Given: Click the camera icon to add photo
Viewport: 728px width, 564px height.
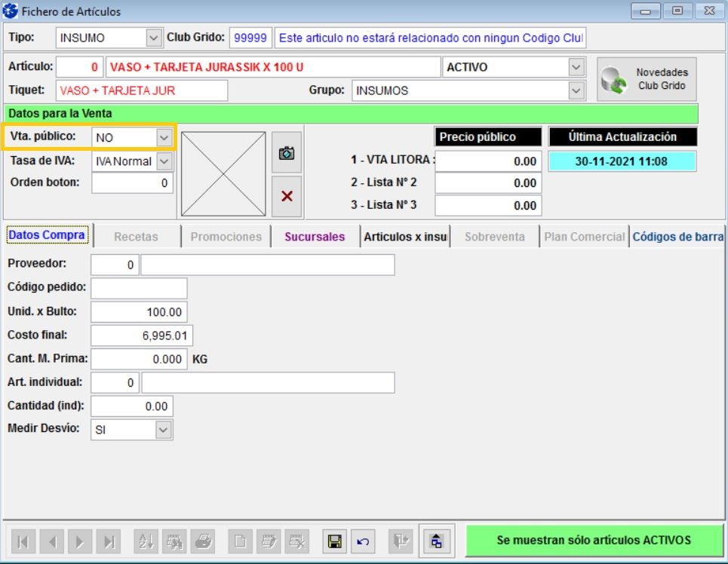Looking at the screenshot, I should [287, 153].
